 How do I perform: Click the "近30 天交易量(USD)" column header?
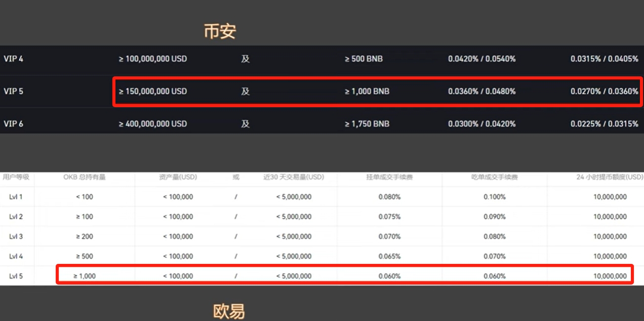tap(294, 177)
